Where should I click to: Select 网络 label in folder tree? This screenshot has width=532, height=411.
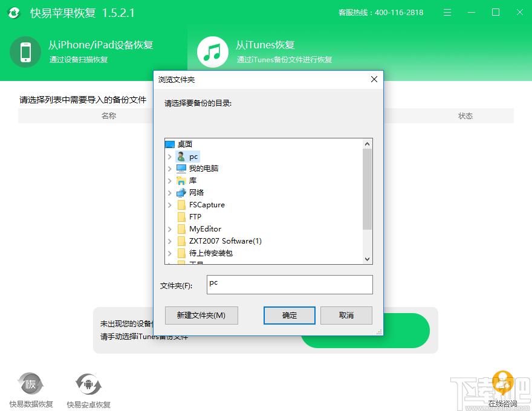tap(196, 193)
